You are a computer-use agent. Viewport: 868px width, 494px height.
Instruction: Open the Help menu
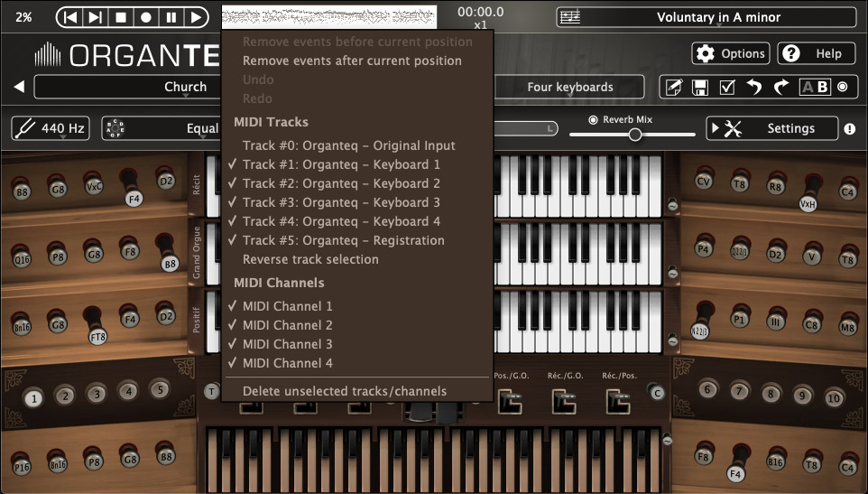click(x=816, y=53)
